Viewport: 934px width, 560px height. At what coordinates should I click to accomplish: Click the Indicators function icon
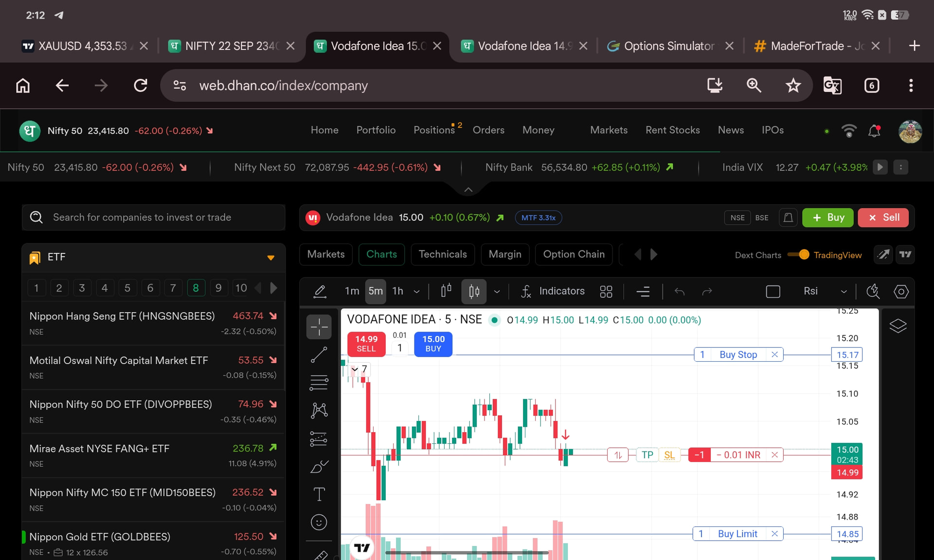pos(526,291)
